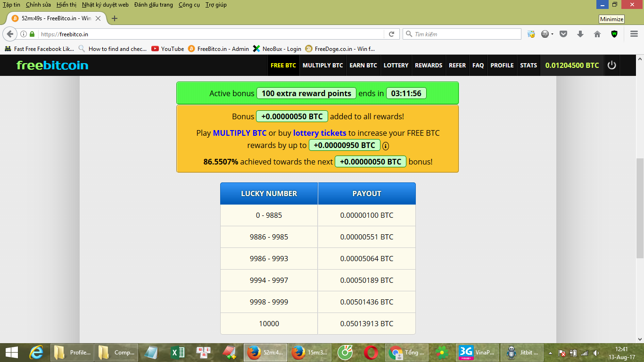Follow the blue MULTIPLY BTC link in bonus box
This screenshot has height=362, width=644.
(239, 133)
